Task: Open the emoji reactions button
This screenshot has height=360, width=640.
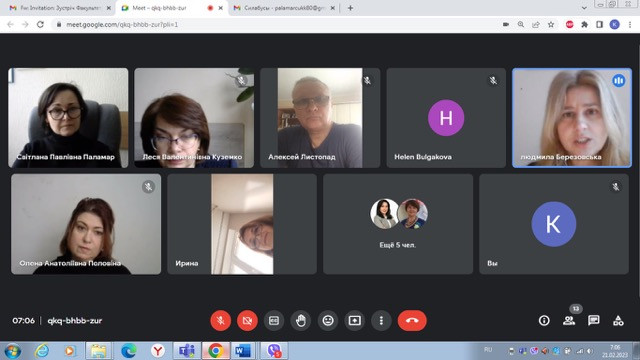Action: coord(328,321)
